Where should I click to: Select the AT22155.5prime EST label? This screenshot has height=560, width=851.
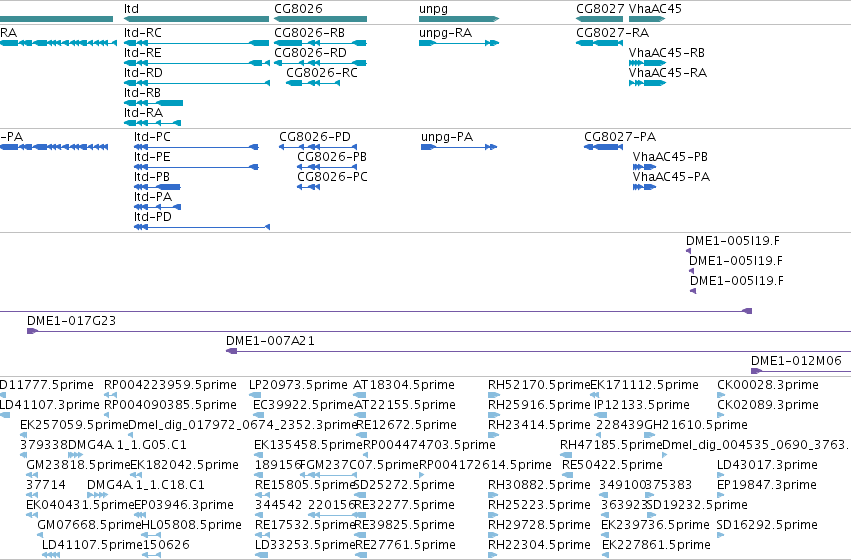(x=405, y=405)
